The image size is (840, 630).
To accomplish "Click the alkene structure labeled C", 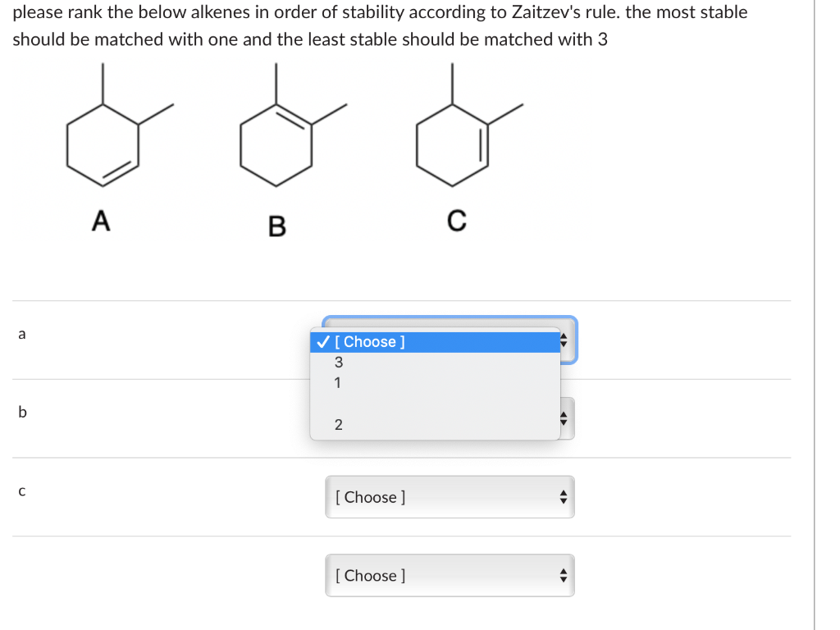I will point(470,125).
